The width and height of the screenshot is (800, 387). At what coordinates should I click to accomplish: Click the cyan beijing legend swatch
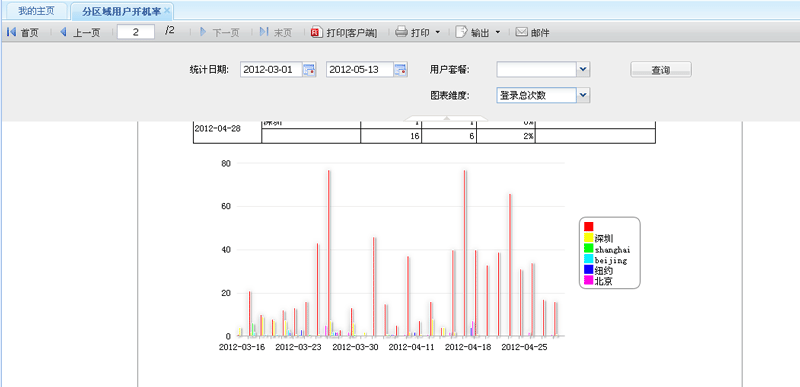tap(588, 259)
